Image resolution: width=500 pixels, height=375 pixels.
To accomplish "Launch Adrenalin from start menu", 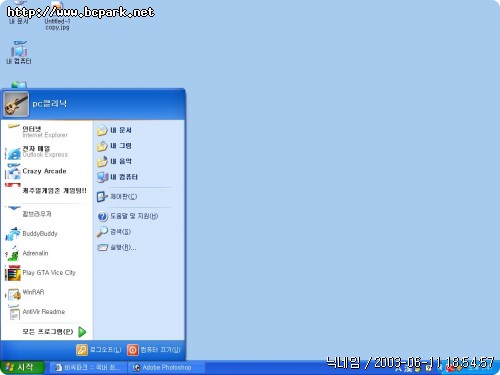I will click(47, 253).
